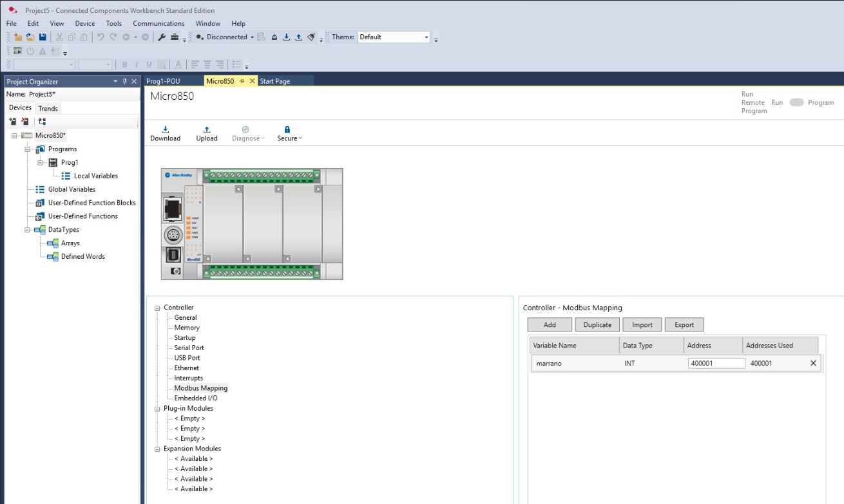Click the Paste icon in the toolbar
This screenshot has width=844, height=504.
pos(82,37)
